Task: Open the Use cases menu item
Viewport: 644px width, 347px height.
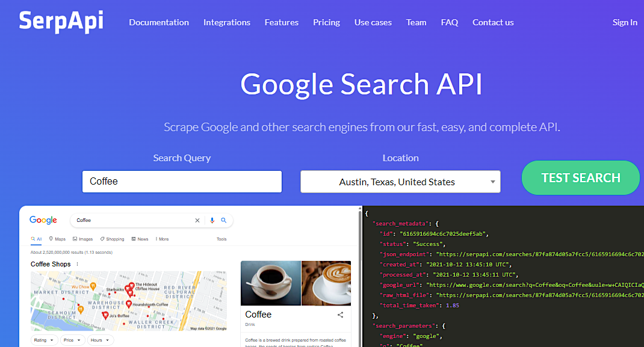Action: (373, 23)
